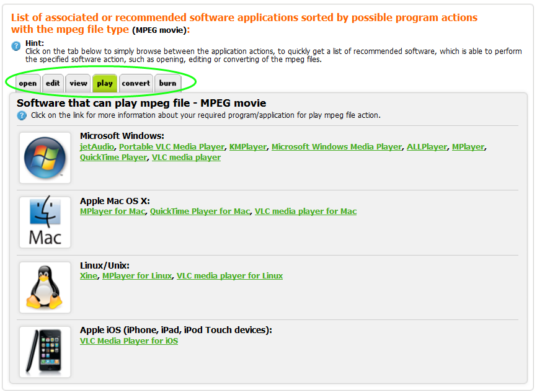The image size is (537, 392).
Task: Click the blue question mark icon beside Hint
Action: click(x=16, y=45)
